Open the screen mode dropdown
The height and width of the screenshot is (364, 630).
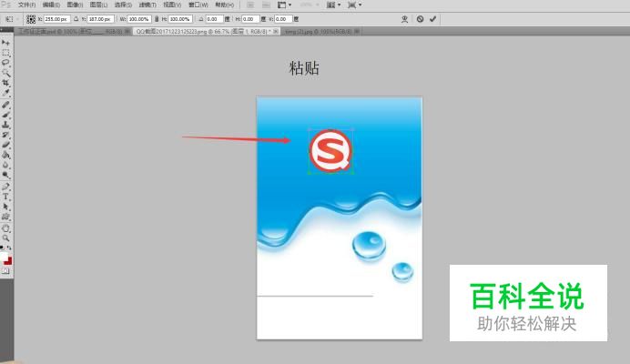(x=354, y=5)
